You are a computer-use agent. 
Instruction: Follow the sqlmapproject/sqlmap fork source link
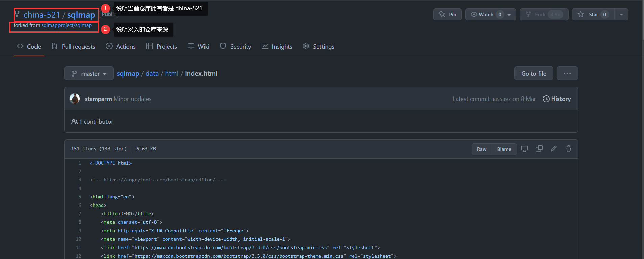[67, 26]
